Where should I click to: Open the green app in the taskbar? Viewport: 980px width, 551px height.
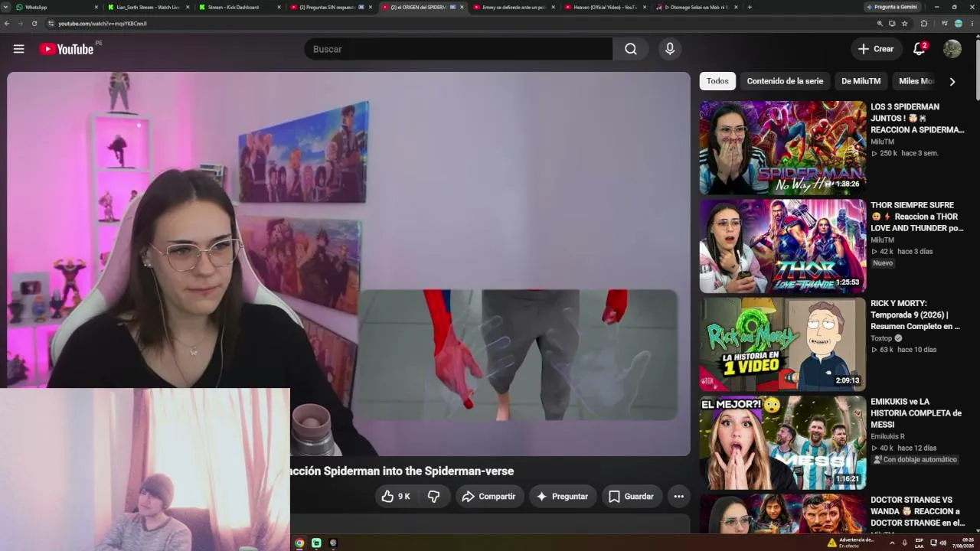coord(316,543)
